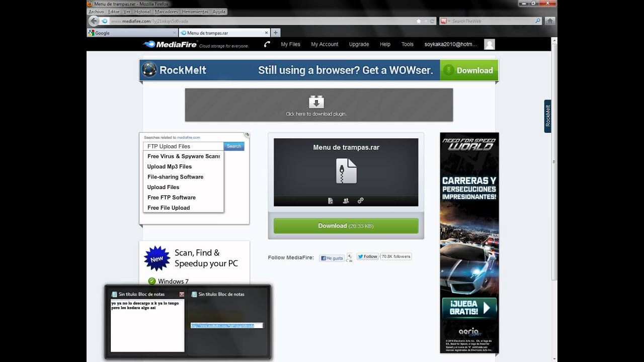The width and height of the screenshot is (644, 362).
Task: Click the phone icon in MediaFire header
Action: 267,44
